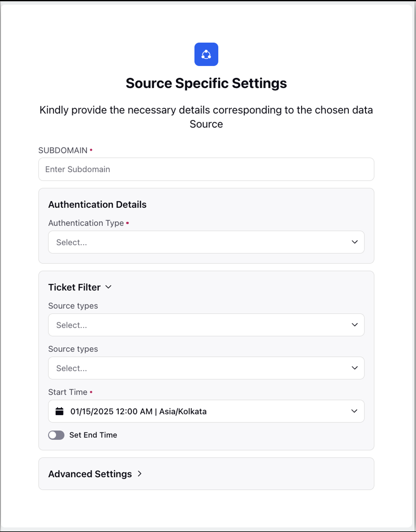
Task: Click the SUBDOMAIN field label
Action: click(x=63, y=150)
